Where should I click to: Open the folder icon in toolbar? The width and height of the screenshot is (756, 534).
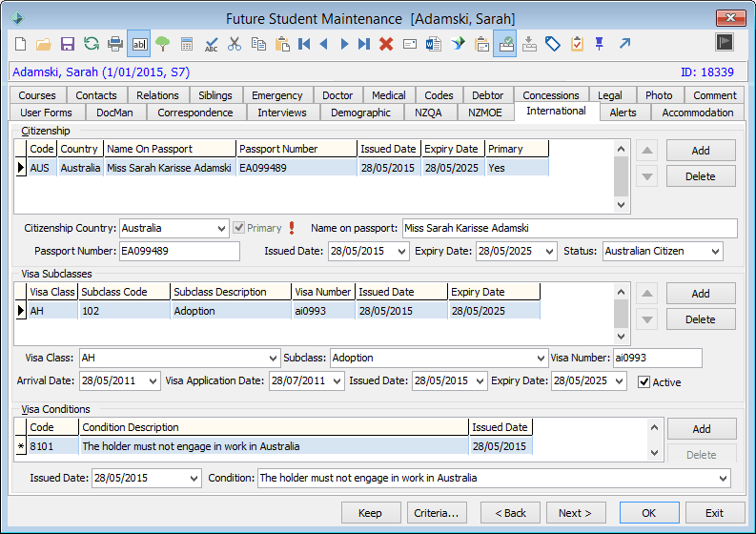pyautogui.click(x=44, y=44)
